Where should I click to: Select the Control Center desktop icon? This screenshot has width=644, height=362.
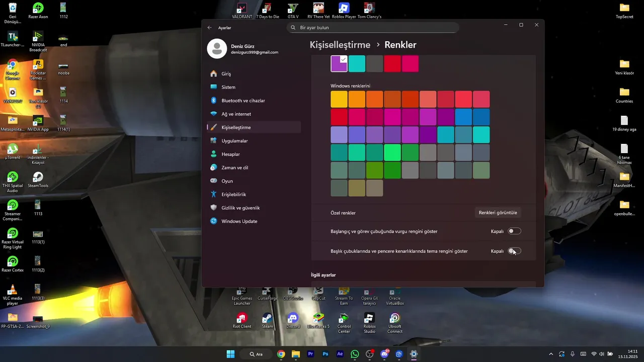[344, 323]
